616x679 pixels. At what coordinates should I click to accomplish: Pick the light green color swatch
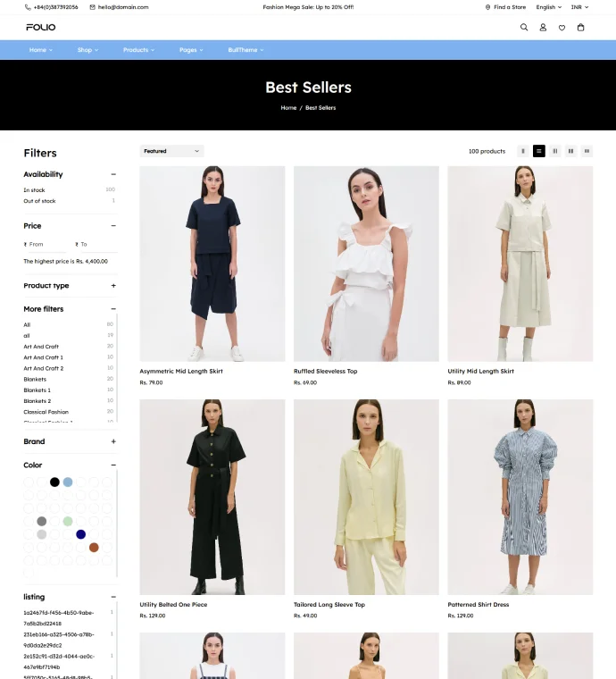[x=68, y=521]
